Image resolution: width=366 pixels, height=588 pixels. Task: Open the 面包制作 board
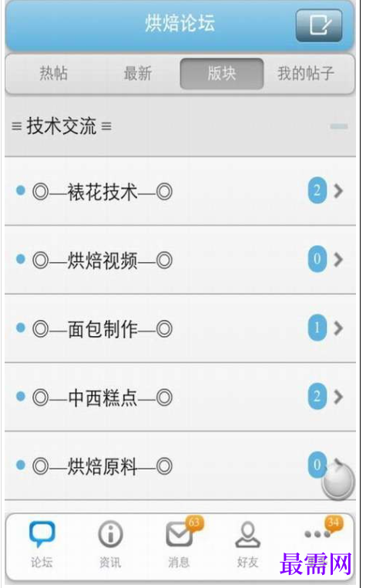tap(180, 328)
